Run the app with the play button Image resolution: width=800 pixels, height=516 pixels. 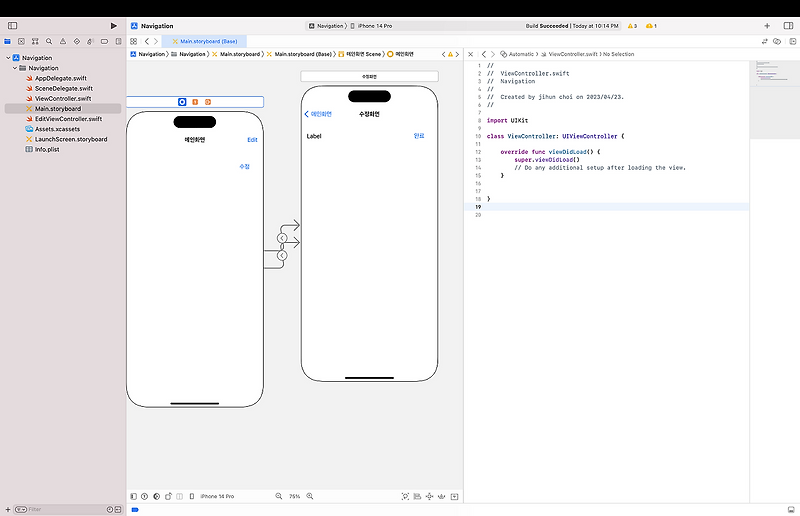(114, 26)
